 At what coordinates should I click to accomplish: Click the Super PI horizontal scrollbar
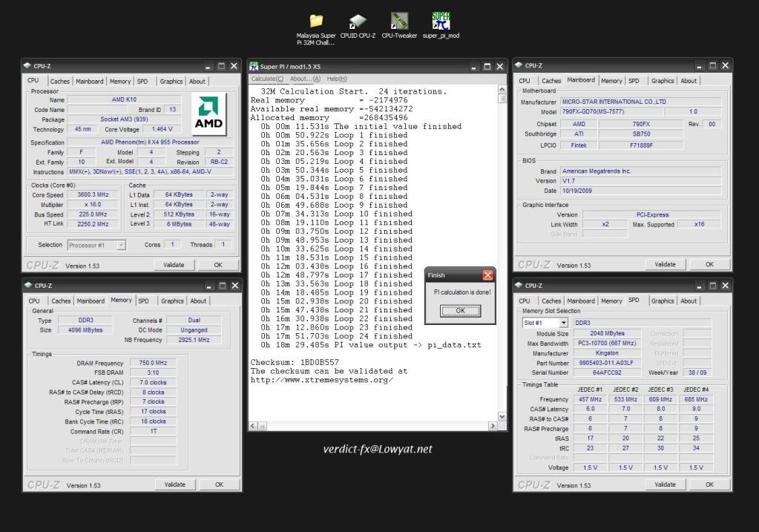coord(375,426)
